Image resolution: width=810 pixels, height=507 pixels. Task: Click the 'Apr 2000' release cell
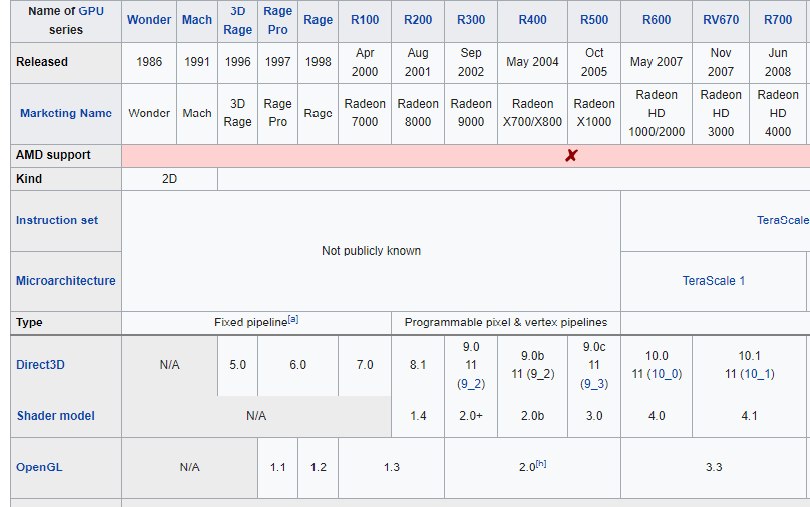(365, 62)
